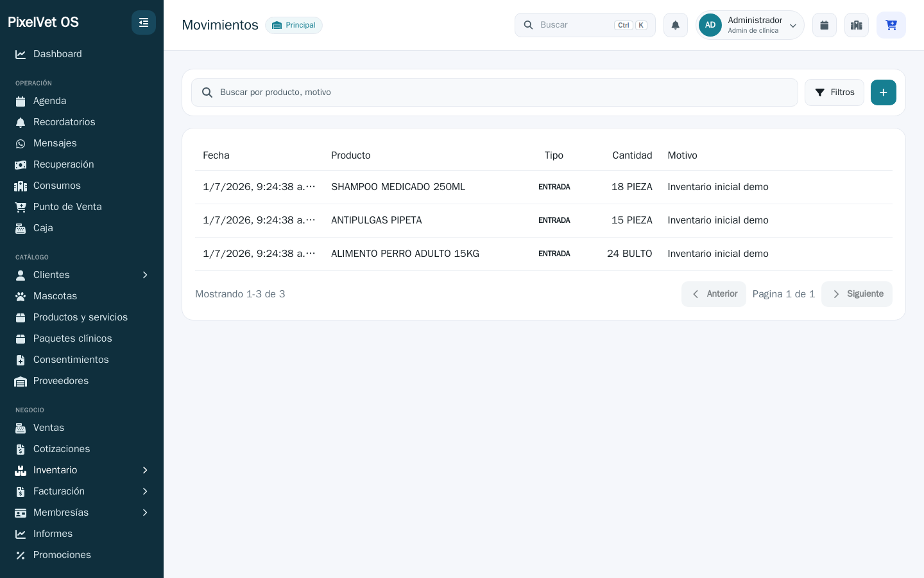
Task: Click the Buscar por producto, motivo field
Action: point(495,92)
